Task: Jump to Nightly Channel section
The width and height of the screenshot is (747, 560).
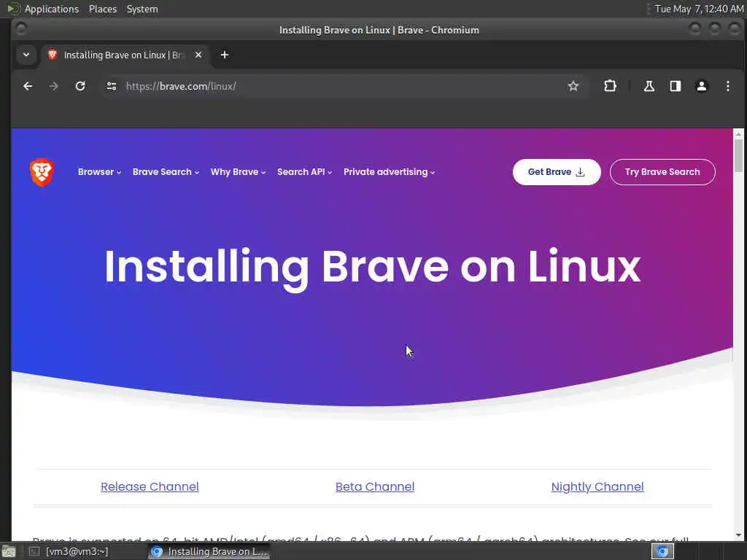Action: 597,486
